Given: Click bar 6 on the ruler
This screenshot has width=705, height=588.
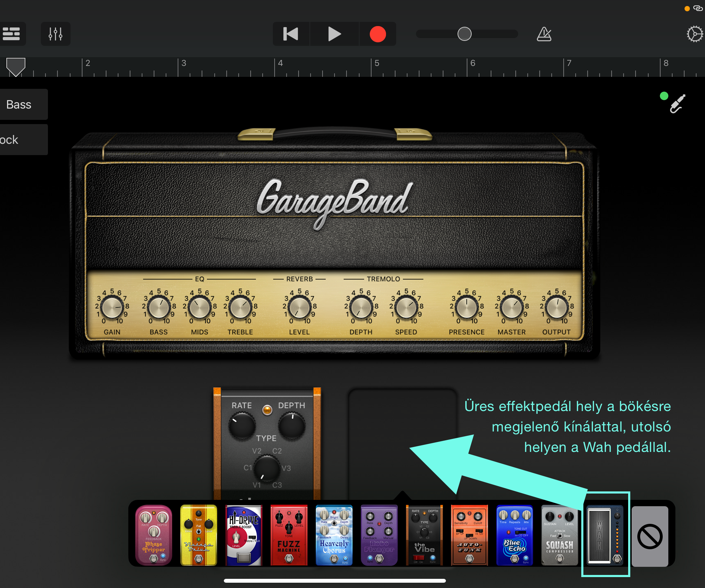Looking at the screenshot, I should pyautogui.click(x=473, y=63).
